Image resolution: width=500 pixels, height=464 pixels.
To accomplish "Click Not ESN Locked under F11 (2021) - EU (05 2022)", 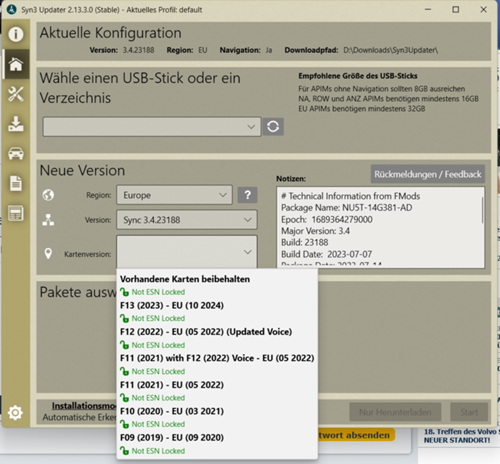I will tap(158, 398).
